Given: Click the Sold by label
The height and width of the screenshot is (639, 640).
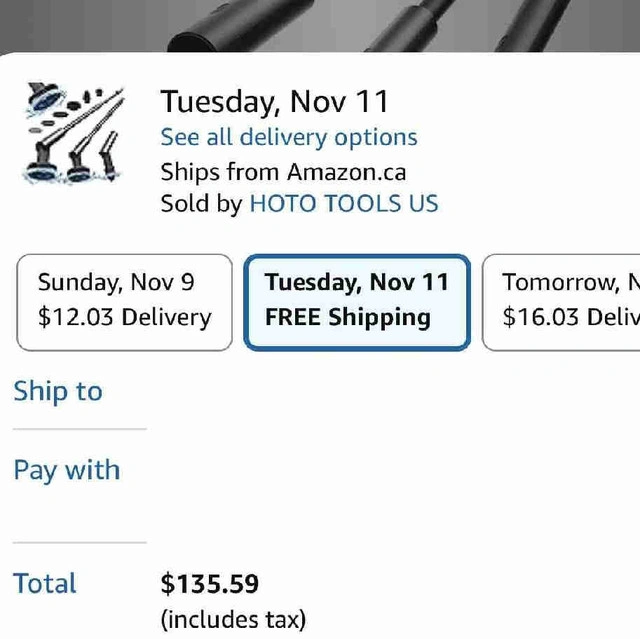Looking at the screenshot, I should 201,204.
